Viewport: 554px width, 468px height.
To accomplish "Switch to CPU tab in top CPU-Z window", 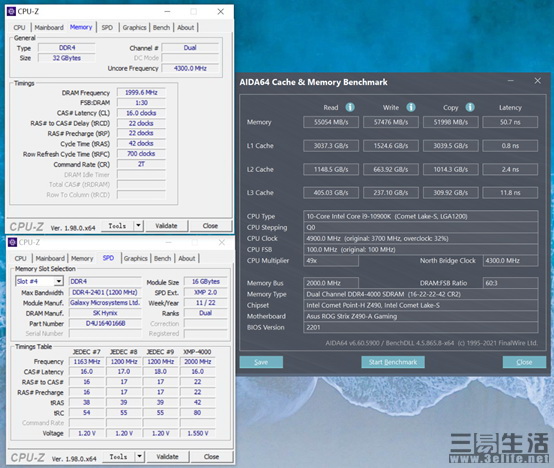I will point(19,28).
